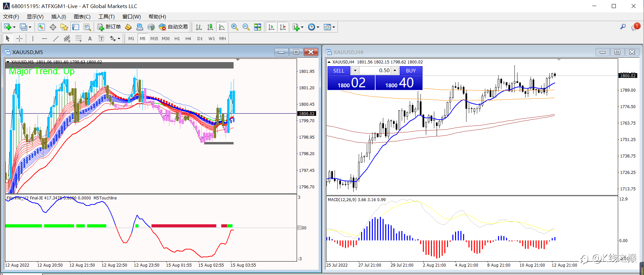Open the 工具(T) menu

coord(106,17)
